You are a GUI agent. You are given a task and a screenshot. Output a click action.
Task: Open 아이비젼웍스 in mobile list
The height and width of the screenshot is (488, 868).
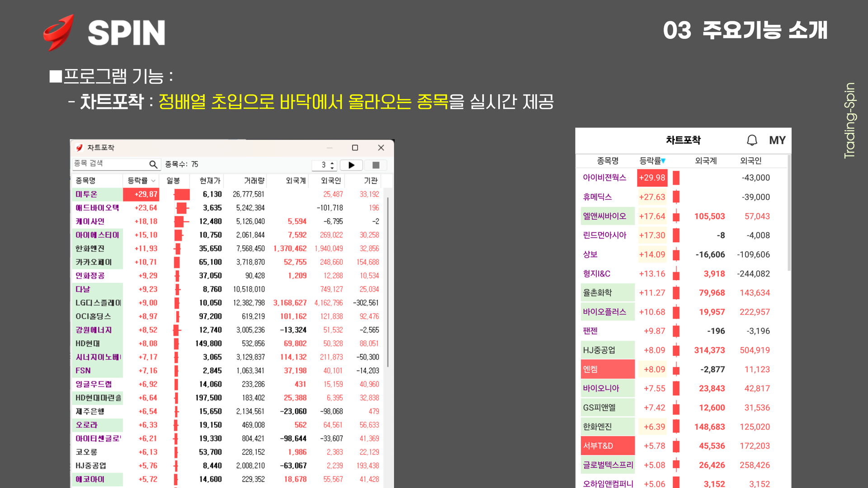[604, 178]
